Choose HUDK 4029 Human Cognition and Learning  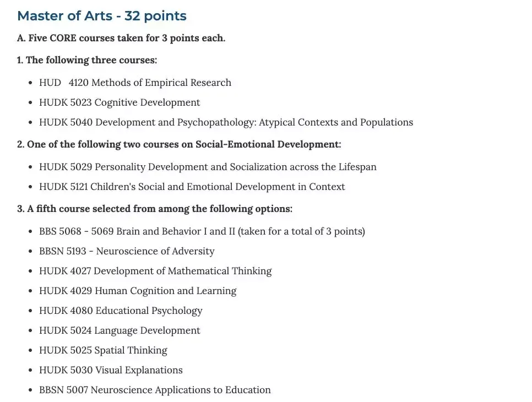[138, 291]
